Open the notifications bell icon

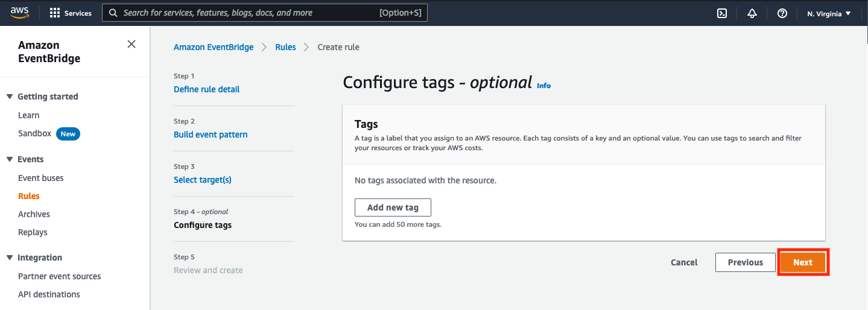click(x=752, y=13)
